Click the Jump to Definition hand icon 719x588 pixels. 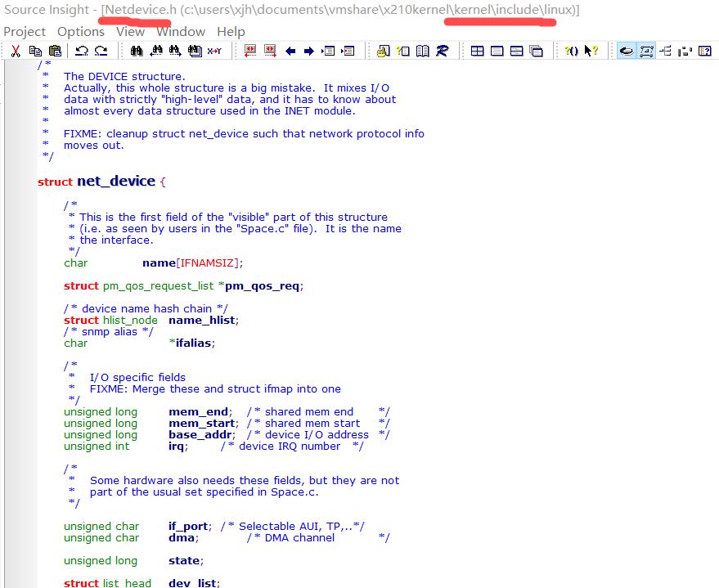pyautogui.click(x=384, y=51)
